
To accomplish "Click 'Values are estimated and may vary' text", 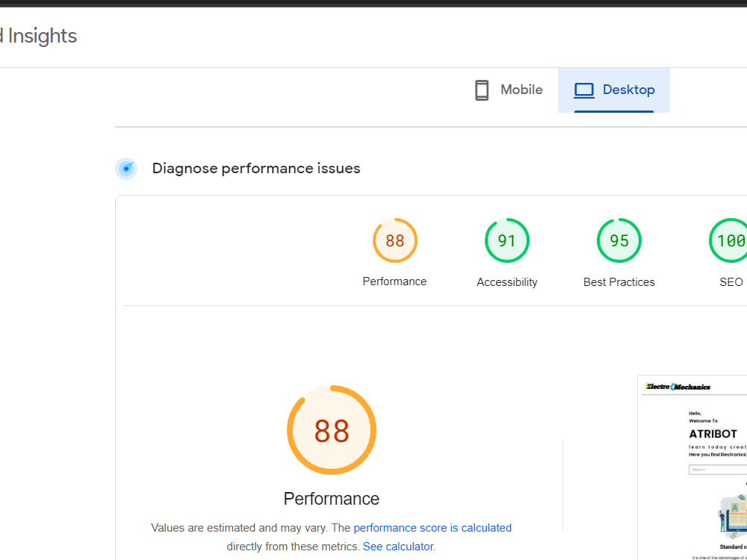I will 239,528.
